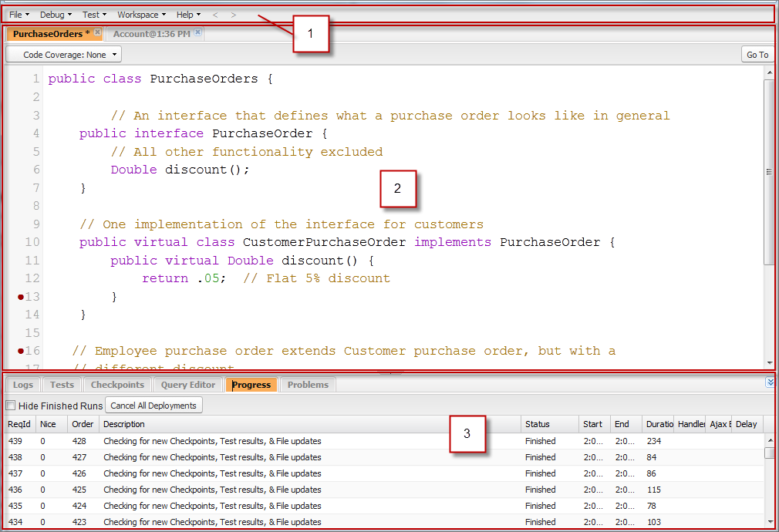The width and height of the screenshot is (779, 532).
Task: Select the row with ReqId 438
Action: coord(383,457)
